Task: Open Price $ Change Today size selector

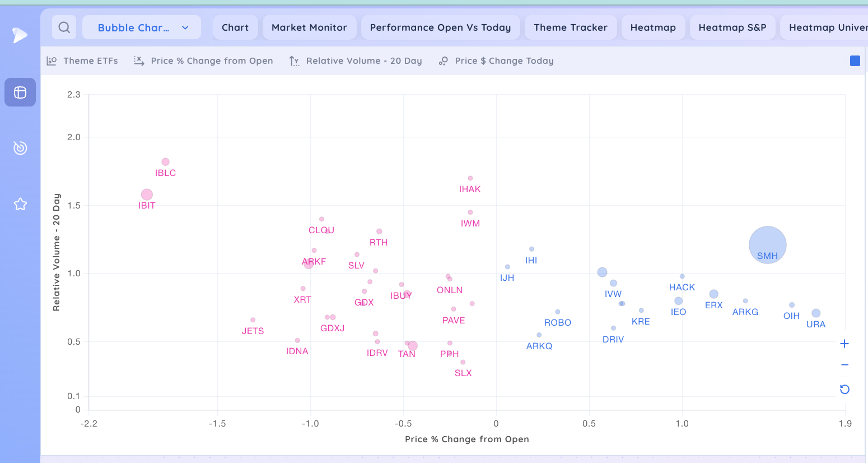Action: coord(496,61)
